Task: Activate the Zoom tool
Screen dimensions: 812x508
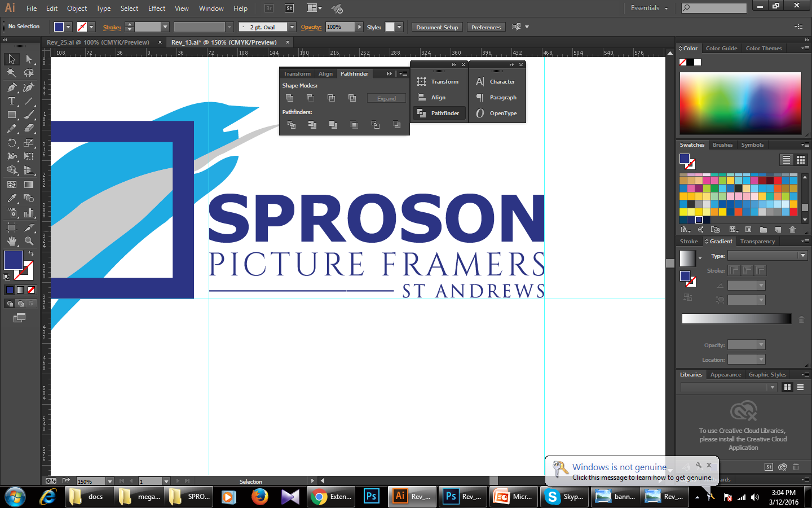Action: point(29,241)
